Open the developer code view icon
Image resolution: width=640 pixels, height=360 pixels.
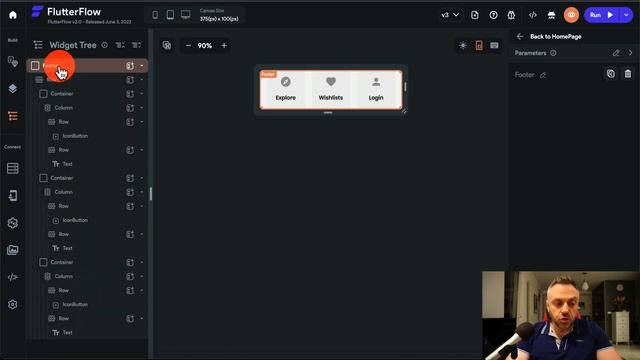coord(533,15)
